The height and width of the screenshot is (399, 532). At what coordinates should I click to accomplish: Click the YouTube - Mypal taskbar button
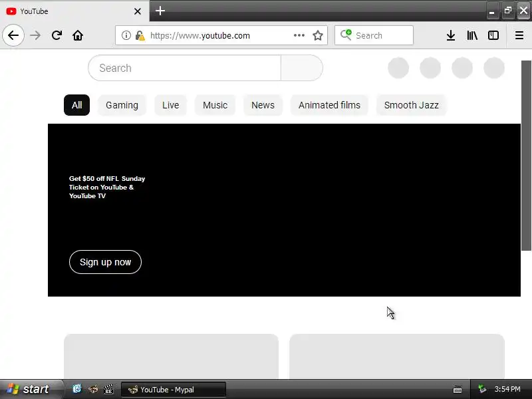point(174,390)
